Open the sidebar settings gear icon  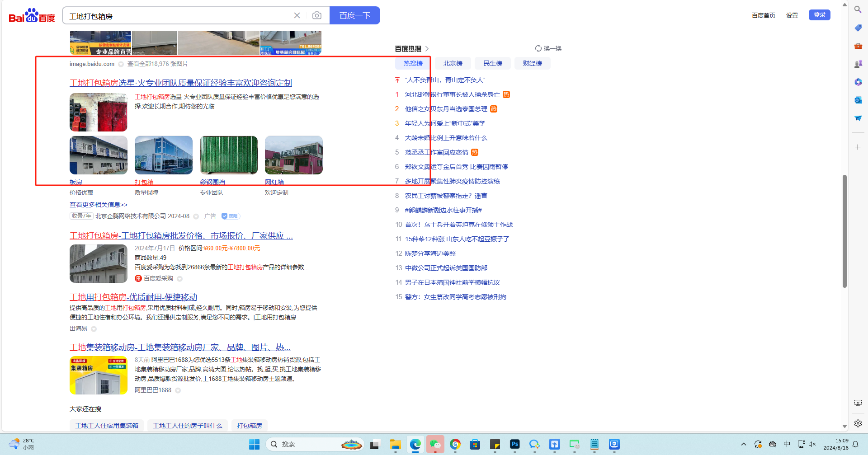(858, 423)
